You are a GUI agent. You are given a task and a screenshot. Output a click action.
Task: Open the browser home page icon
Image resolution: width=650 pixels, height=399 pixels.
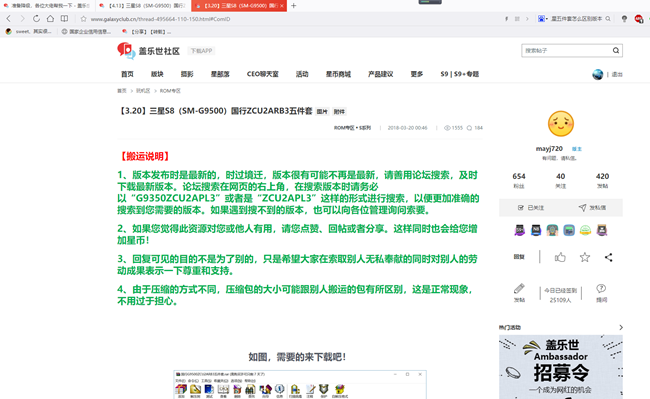tap(50, 19)
